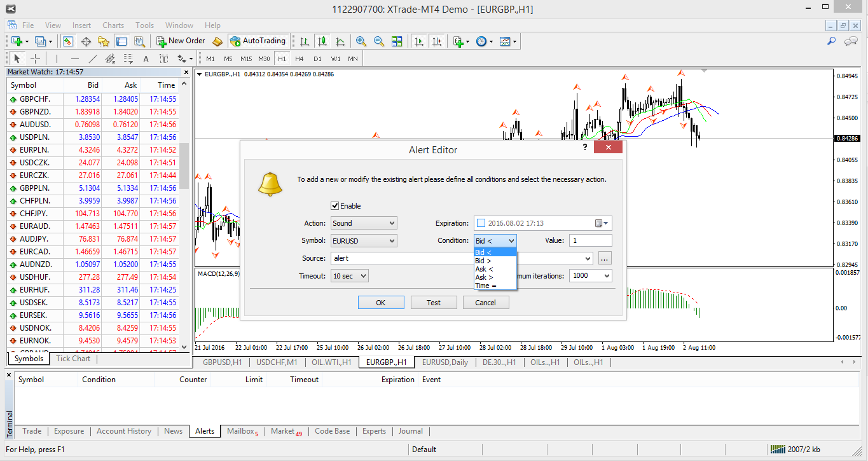Zoom in on the chart
Viewport: 868px width, 461px height.
[361, 41]
